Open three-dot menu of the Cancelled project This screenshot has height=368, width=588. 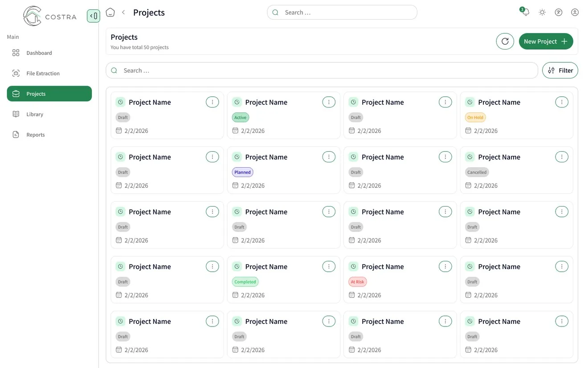point(562,157)
